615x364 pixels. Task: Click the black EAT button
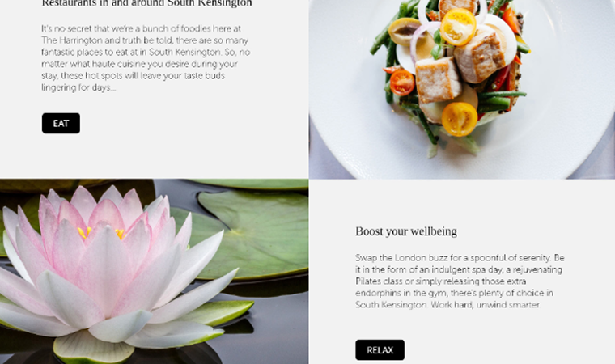(x=61, y=123)
